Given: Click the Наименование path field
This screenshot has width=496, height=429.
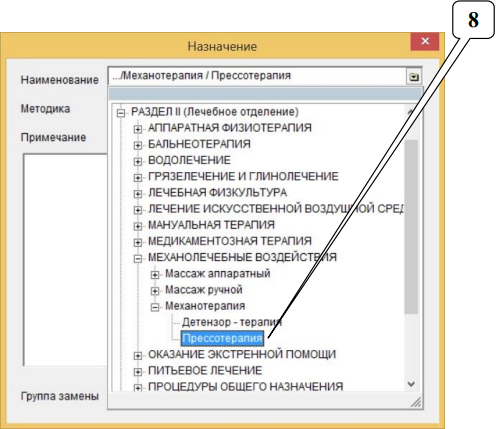Looking at the screenshot, I should tap(257, 76).
